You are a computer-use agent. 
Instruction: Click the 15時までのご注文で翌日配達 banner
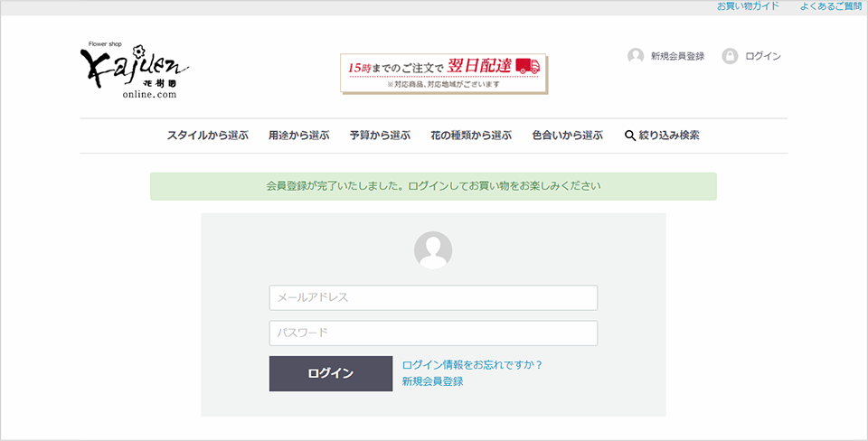443,72
